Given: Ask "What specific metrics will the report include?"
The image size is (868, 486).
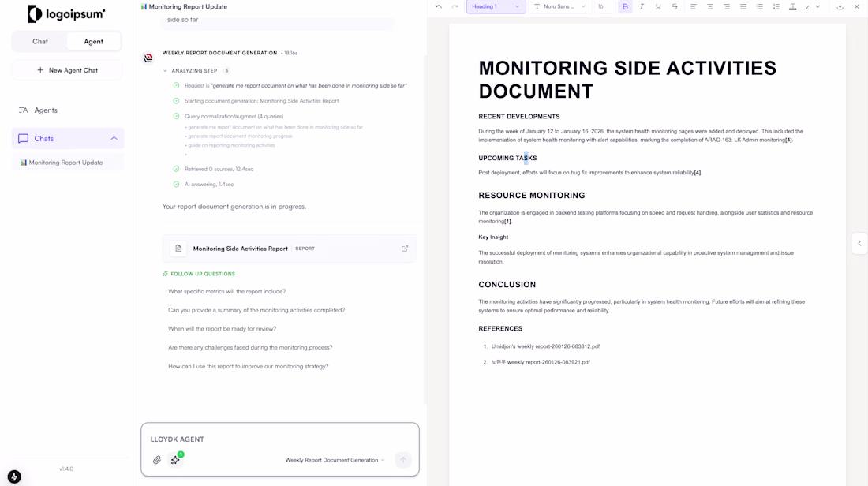Looking at the screenshot, I should (x=227, y=291).
